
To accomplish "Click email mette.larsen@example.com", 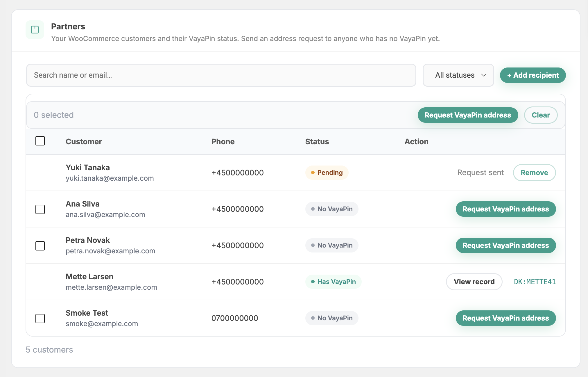I will pyautogui.click(x=111, y=287).
